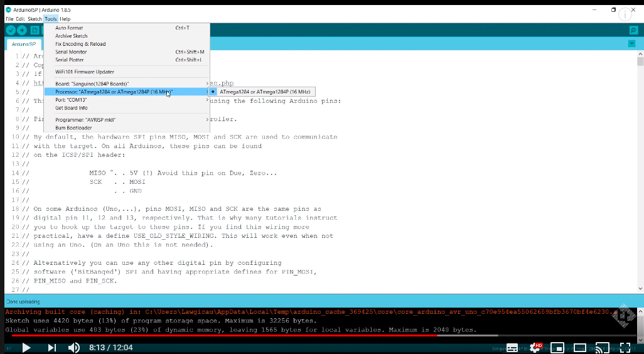Switch to theater mode icon
This screenshot has width=644, height=354.
click(x=579, y=348)
